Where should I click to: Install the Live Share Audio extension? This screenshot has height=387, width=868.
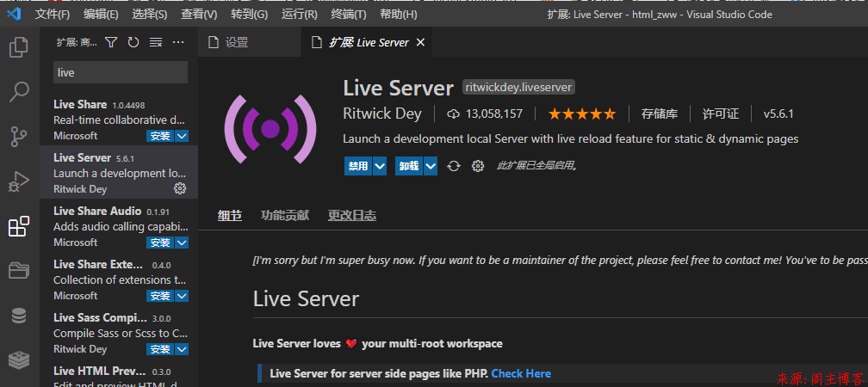[160, 243]
